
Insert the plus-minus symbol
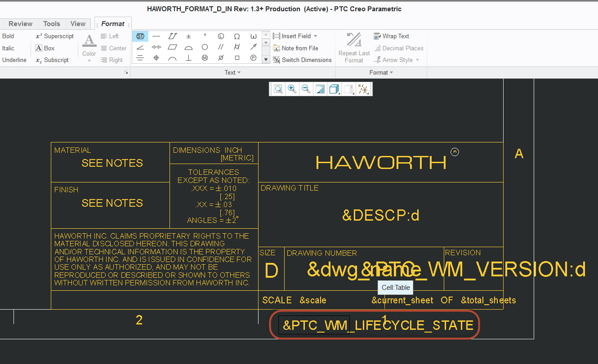189,36
